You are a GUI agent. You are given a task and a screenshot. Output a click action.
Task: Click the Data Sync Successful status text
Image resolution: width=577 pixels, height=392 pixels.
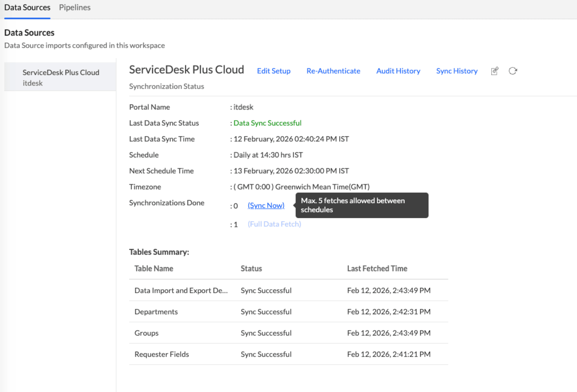point(267,123)
